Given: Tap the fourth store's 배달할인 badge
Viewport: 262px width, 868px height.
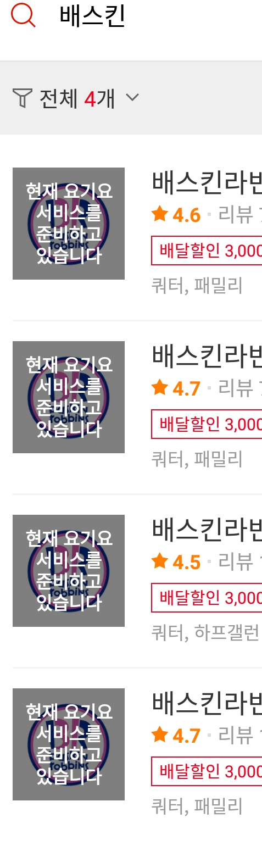Looking at the screenshot, I should click(x=207, y=771).
